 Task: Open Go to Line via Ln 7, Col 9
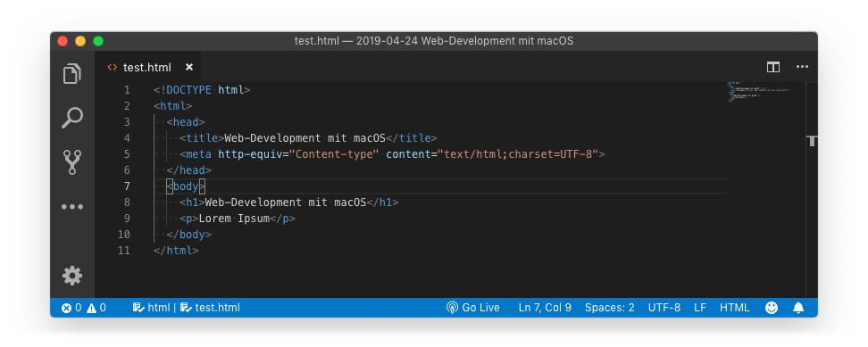545,308
